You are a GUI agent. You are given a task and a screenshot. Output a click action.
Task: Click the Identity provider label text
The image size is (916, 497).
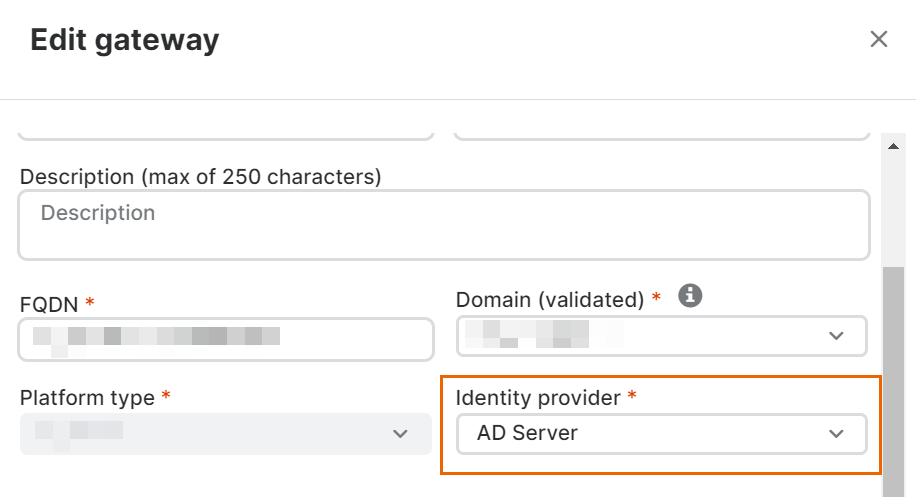click(x=538, y=398)
